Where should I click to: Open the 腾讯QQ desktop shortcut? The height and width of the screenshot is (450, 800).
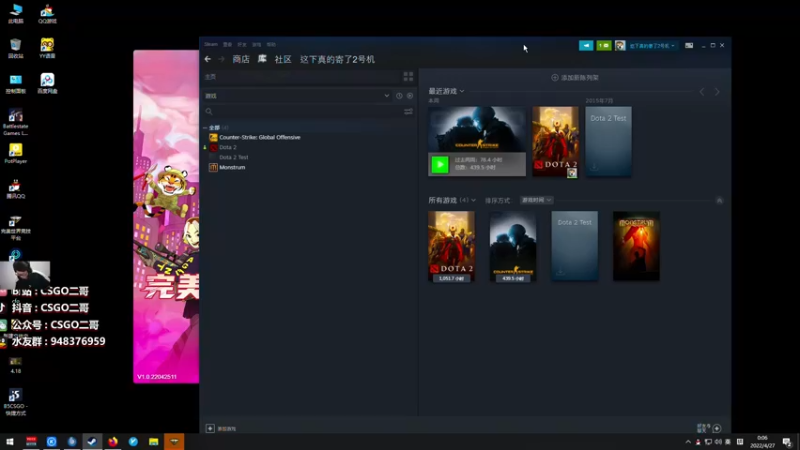[15, 188]
